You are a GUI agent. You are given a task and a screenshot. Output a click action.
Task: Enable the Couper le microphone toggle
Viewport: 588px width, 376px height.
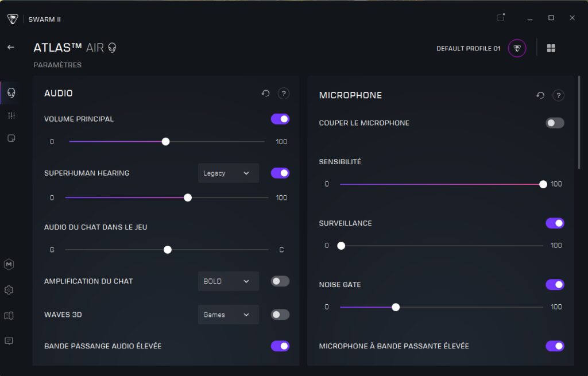[555, 123]
